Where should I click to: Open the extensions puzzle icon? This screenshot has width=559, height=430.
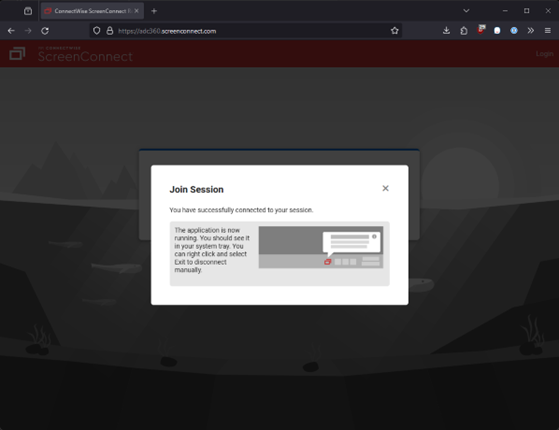click(463, 31)
